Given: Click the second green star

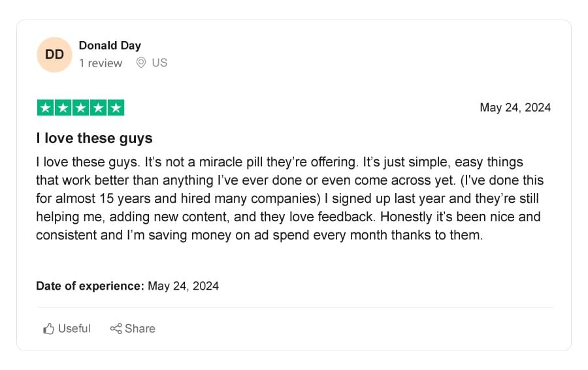Looking at the screenshot, I should point(63,108).
